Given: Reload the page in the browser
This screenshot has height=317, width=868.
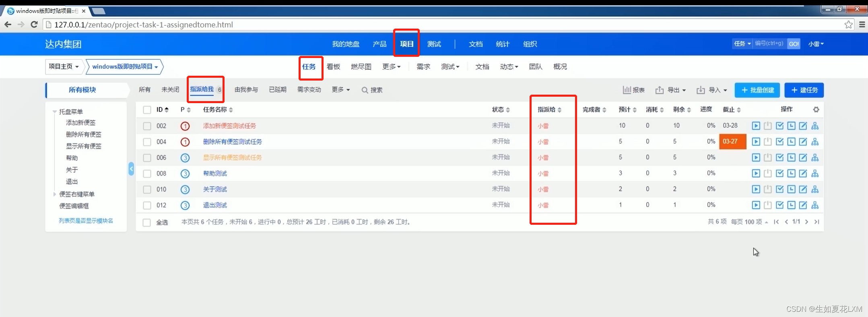Looking at the screenshot, I should pos(34,25).
